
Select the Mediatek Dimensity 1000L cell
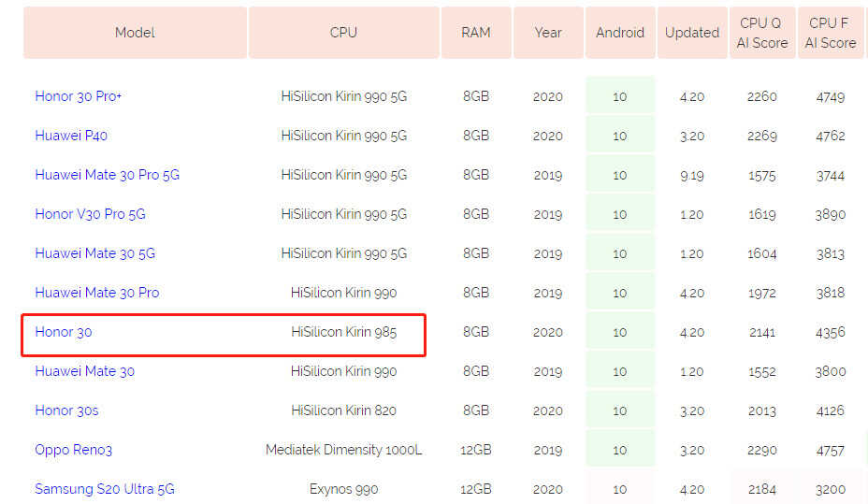pyautogui.click(x=344, y=450)
